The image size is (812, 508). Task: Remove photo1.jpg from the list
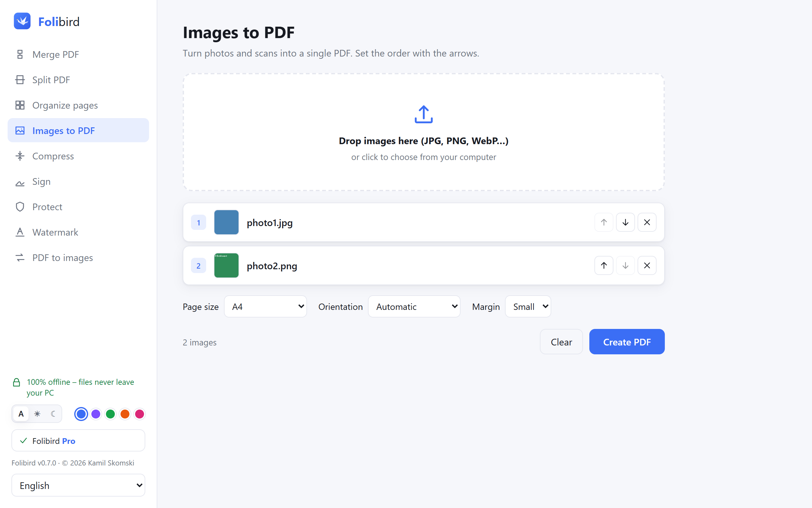[647, 223]
